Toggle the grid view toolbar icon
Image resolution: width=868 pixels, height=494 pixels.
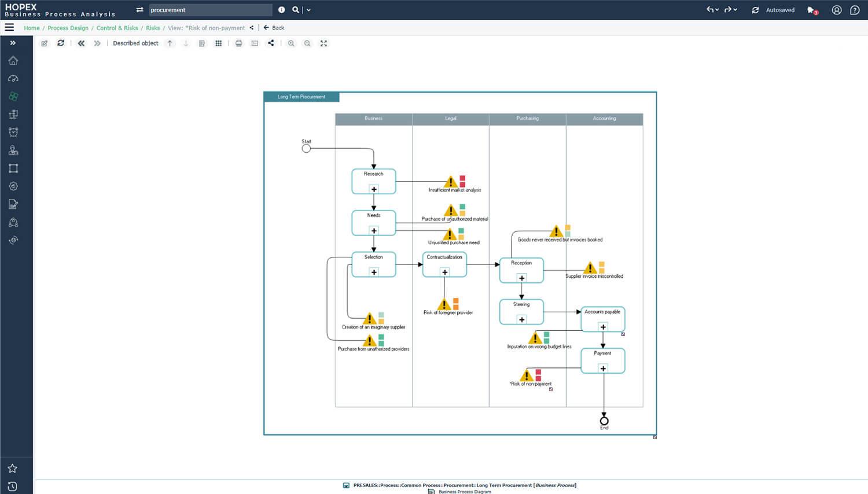[218, 43]
